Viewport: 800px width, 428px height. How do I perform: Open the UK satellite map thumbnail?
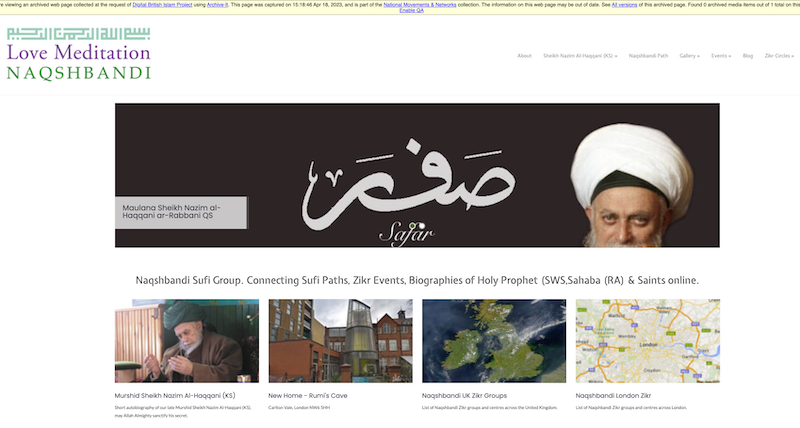[x=494, y=341]
